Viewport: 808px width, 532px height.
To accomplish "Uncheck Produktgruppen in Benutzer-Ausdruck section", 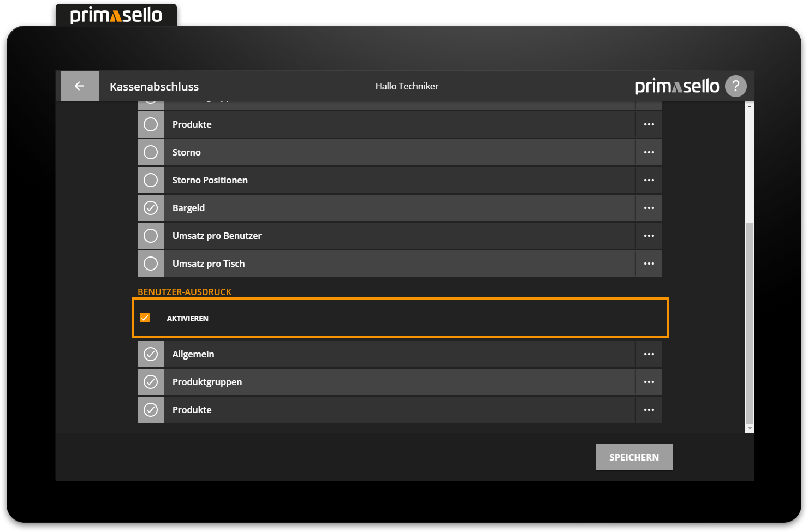I will point(150,381).
